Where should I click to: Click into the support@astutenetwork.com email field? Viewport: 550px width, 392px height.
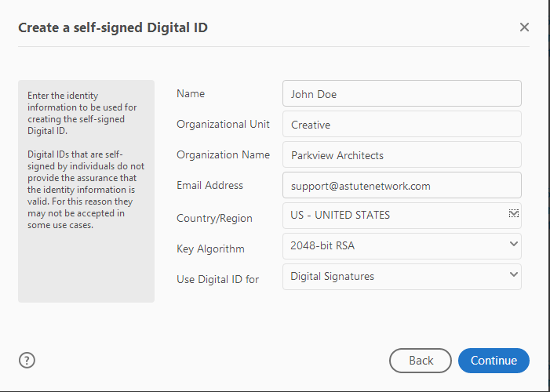click(x=402, y=186)
